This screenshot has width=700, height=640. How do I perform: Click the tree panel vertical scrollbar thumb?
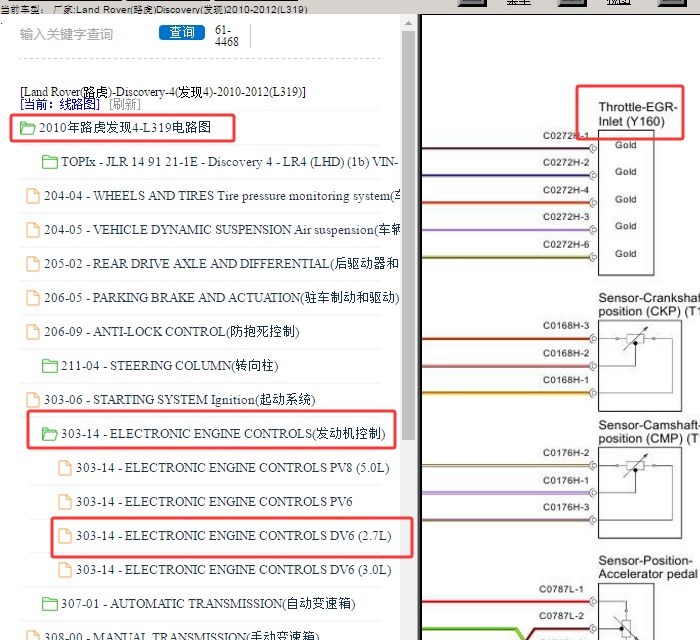pos(408,235)
